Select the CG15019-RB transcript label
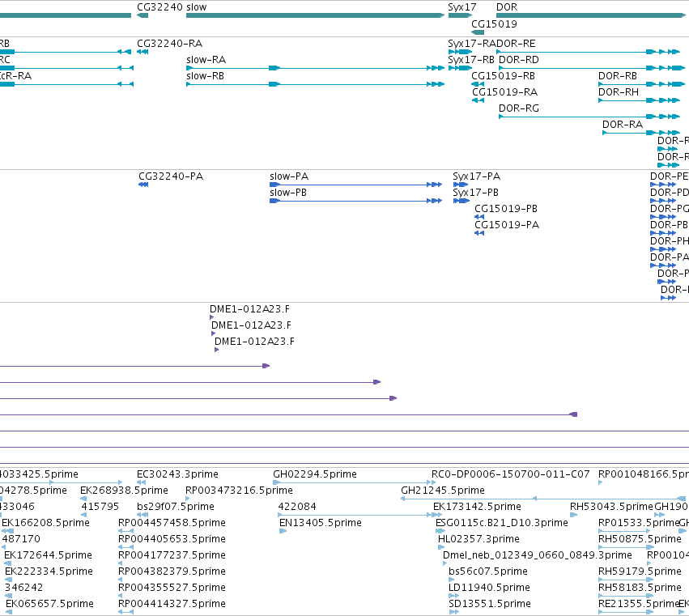 coord(503,76)
